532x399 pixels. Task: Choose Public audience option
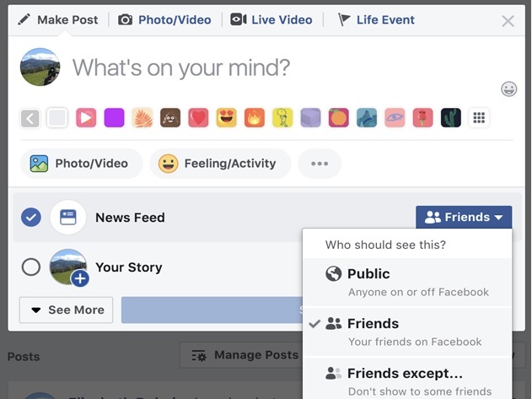[x=407, y=283]
